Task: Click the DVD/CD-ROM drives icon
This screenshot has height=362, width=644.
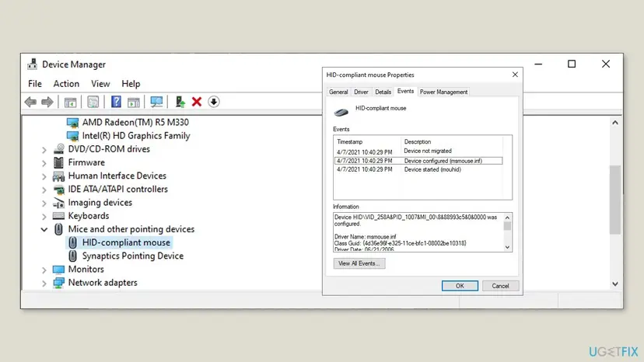Action: pos(59,149)
